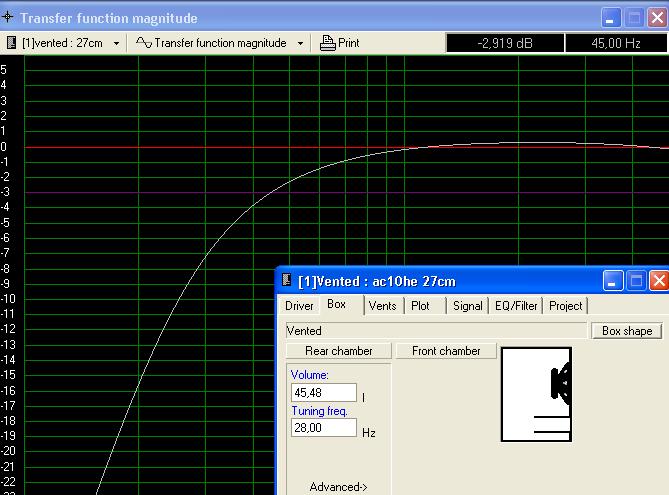Screen dimensions: 669x495
Task: Close the [1]Vented : ac10he 27cm dialog
Action: pos(658,281)
